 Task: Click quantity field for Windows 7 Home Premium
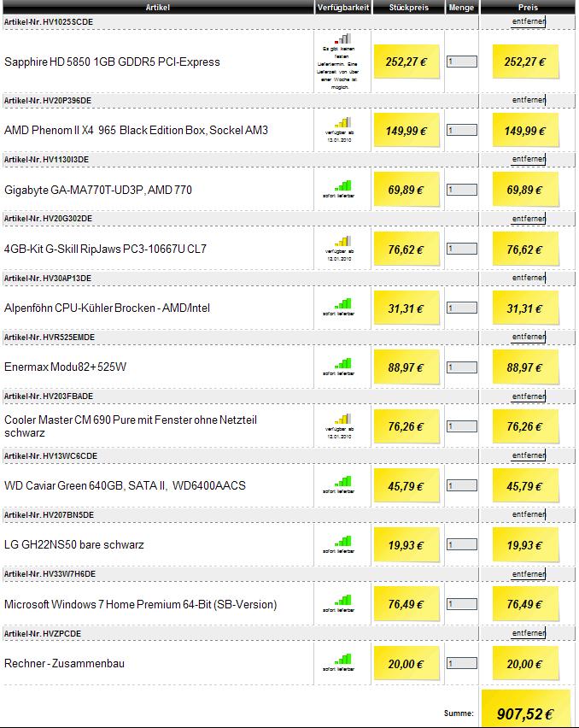tap(462, 604)
